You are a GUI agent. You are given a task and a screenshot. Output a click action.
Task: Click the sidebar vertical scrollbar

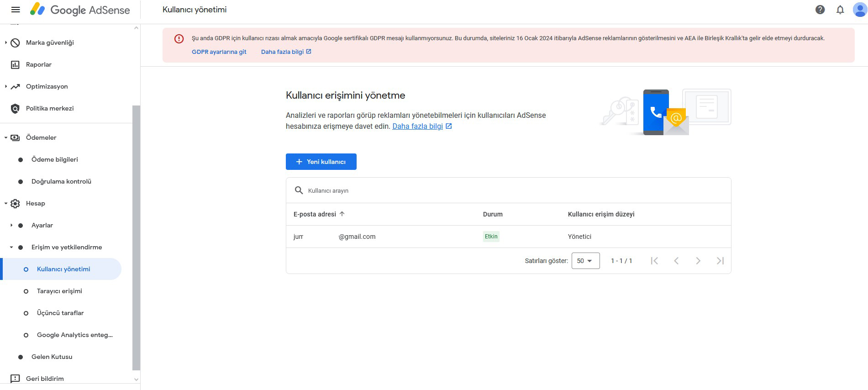tap(136, 237)
